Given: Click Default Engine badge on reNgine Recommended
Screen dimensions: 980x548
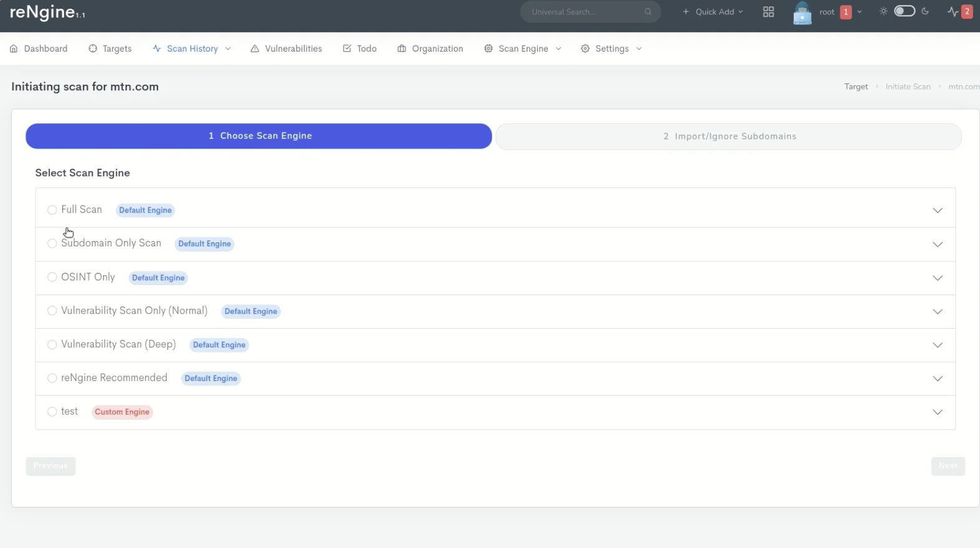Looking at the screenshot, I should pos(211,378).
